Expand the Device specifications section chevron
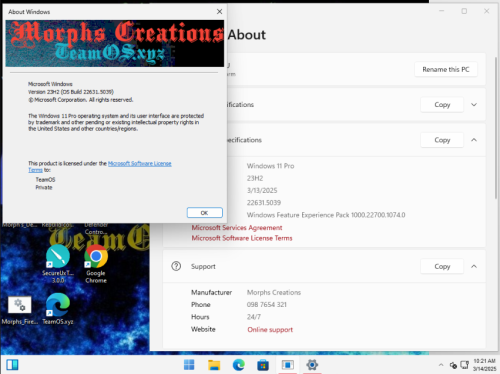This screenshot has height=374, width=500. click(x=474, y=105)
